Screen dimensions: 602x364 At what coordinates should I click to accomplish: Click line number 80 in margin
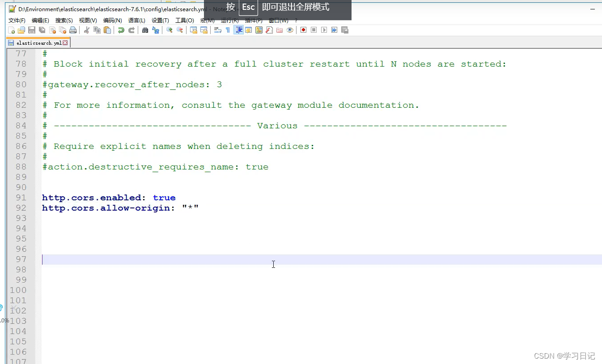(21, 85)
